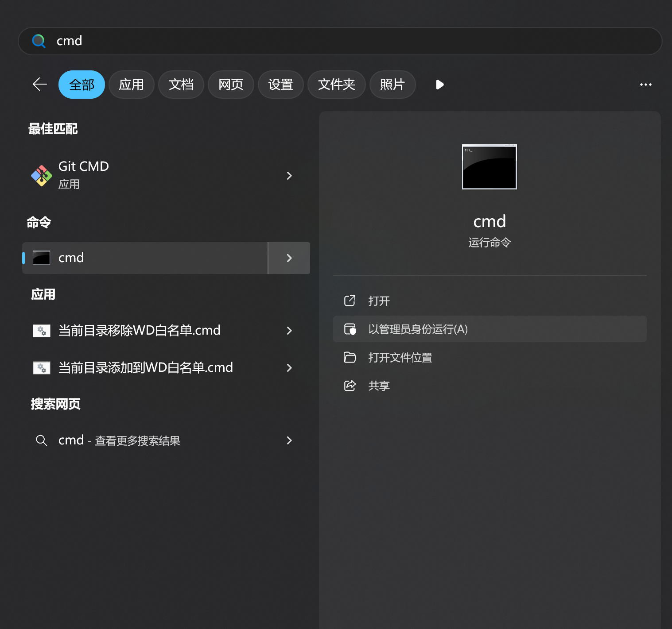The image size is (672, 629).
Task: Expand chevron for 当前目录移除WD白名单.cmd
Action: 289,331
